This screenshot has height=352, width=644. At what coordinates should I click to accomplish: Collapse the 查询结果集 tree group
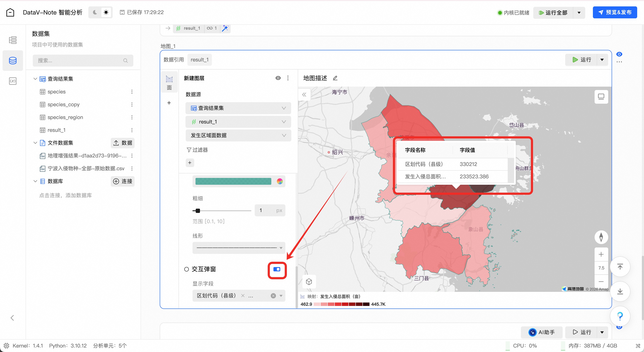[x=35, y=79]
